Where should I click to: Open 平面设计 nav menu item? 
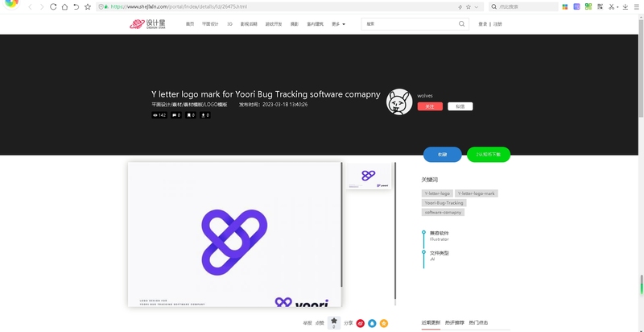(210, 24)
